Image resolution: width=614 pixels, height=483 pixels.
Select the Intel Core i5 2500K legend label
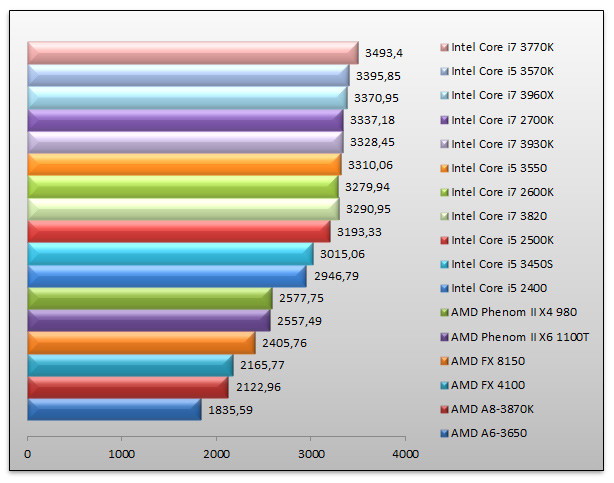coord(502,240)
